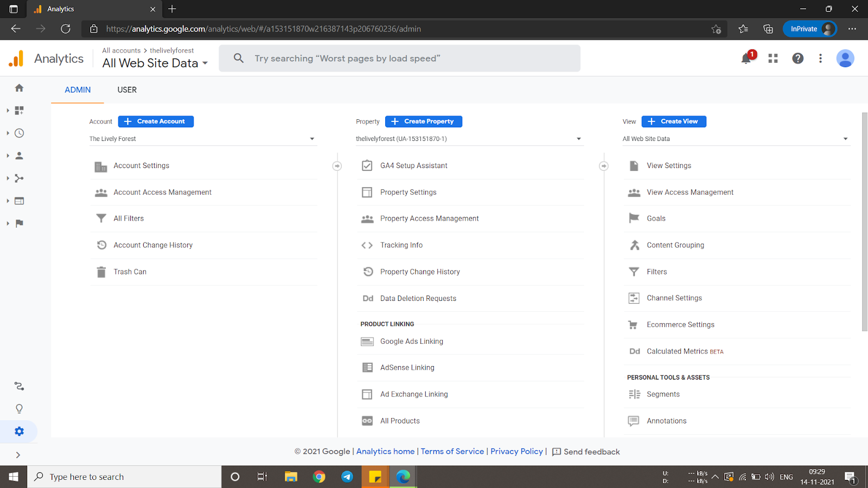Screen dimensions: 868x488
Task: Switch to the ADMIN tab
Action: point(78,90)
